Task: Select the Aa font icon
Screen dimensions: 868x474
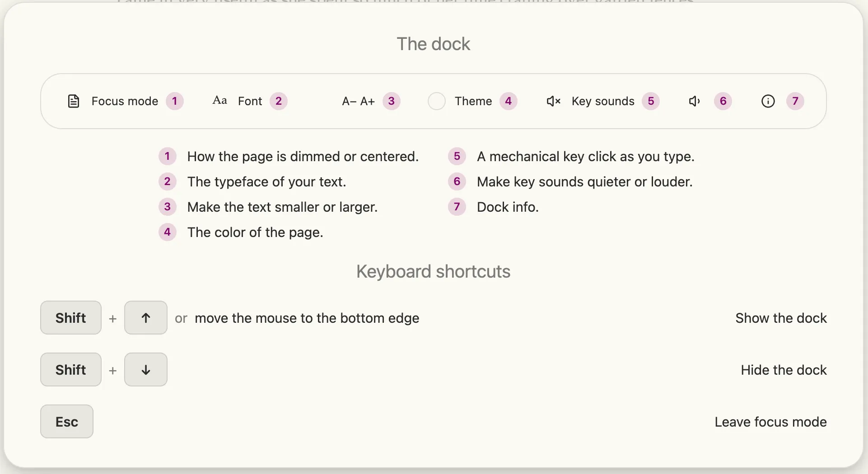Action: pyautogui.click(x=219, y=100)
